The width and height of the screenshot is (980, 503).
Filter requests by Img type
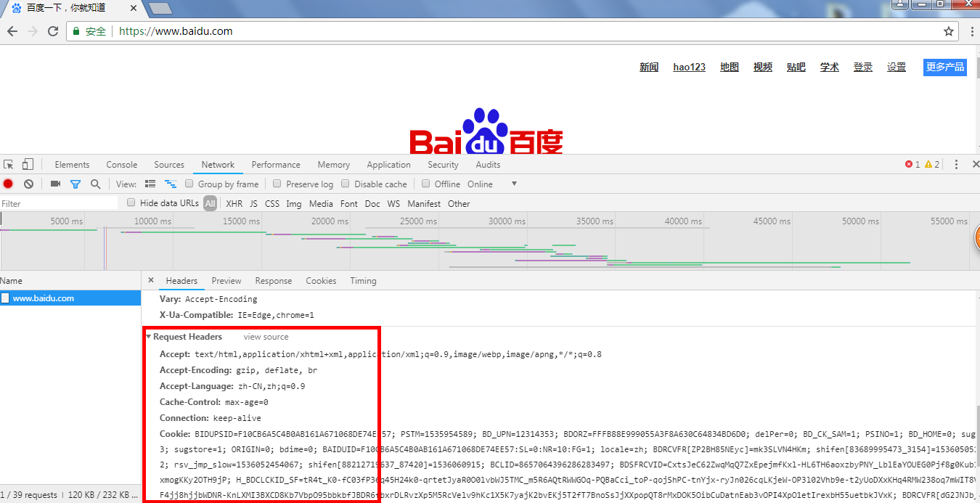pyautogui.click(x=293, y=204)
